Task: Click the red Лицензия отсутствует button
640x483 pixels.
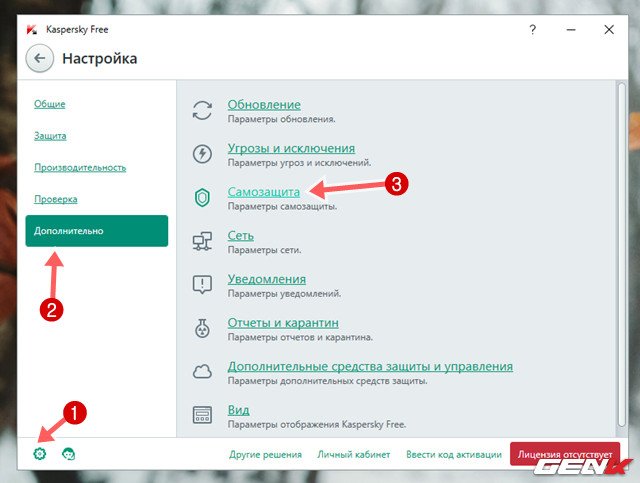Action: point(565,454)
